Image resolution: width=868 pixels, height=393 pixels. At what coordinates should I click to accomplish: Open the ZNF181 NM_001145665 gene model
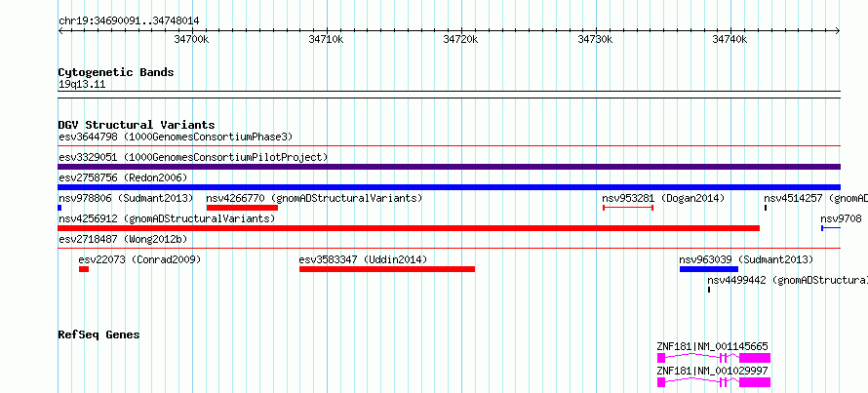coord(714,358)
